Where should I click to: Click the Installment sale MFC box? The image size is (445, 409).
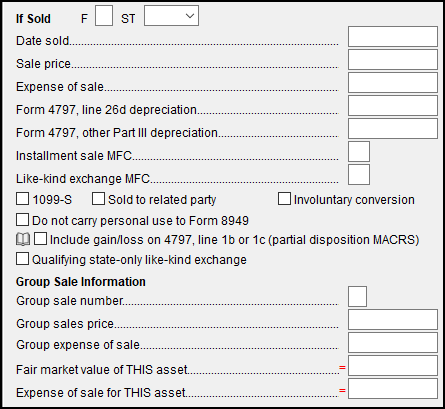(359, 152)
